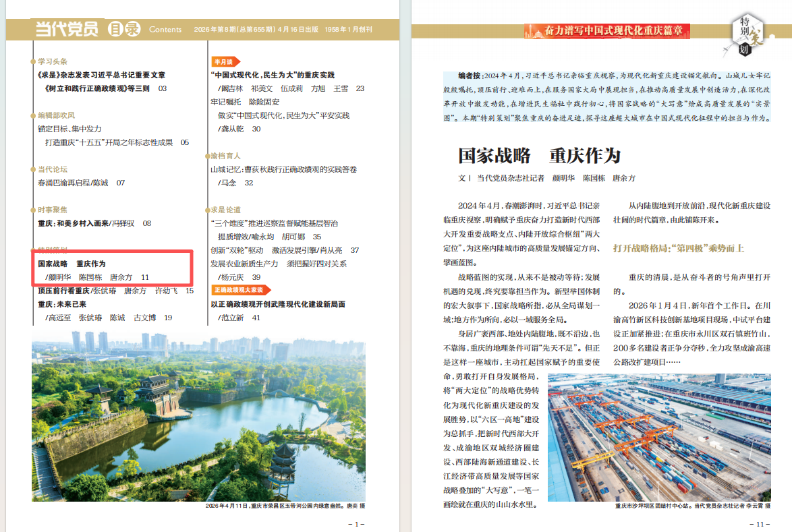Go to 锚定目标、集中发力 article entry
This screenshot has height=532, width=792.
point(70,129)
